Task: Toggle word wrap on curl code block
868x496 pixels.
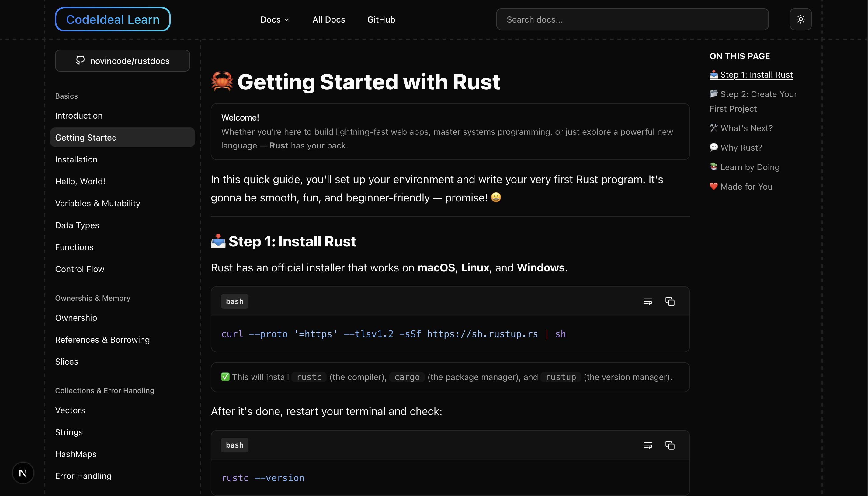Action: pos(648,302)
